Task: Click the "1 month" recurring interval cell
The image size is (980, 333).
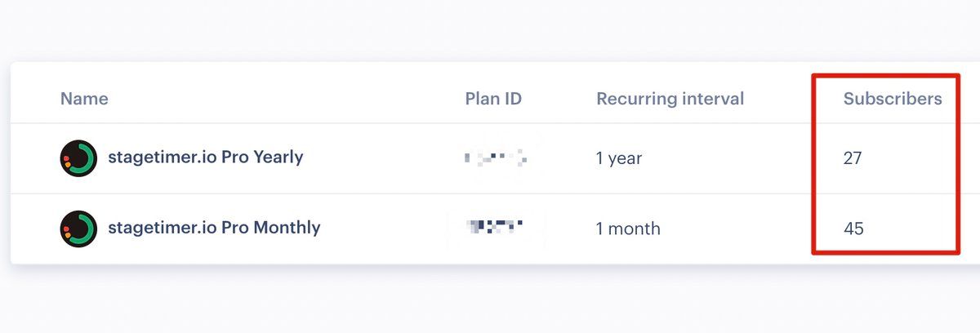Action: pos(628,229)
